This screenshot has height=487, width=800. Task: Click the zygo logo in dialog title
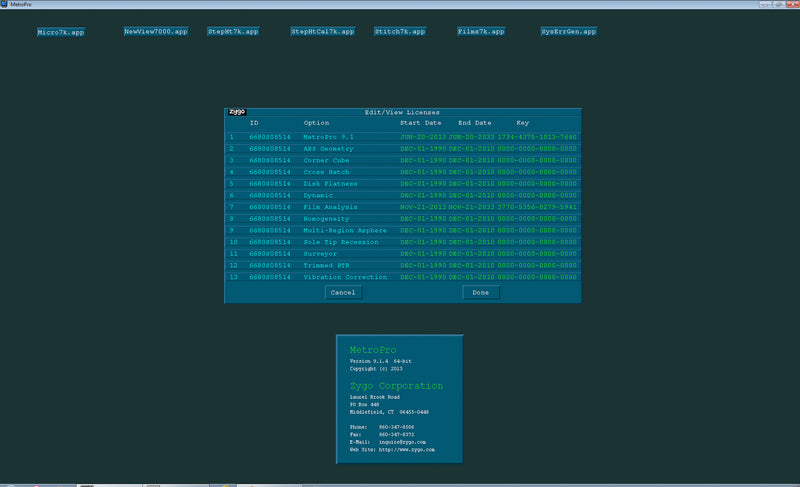237,112
